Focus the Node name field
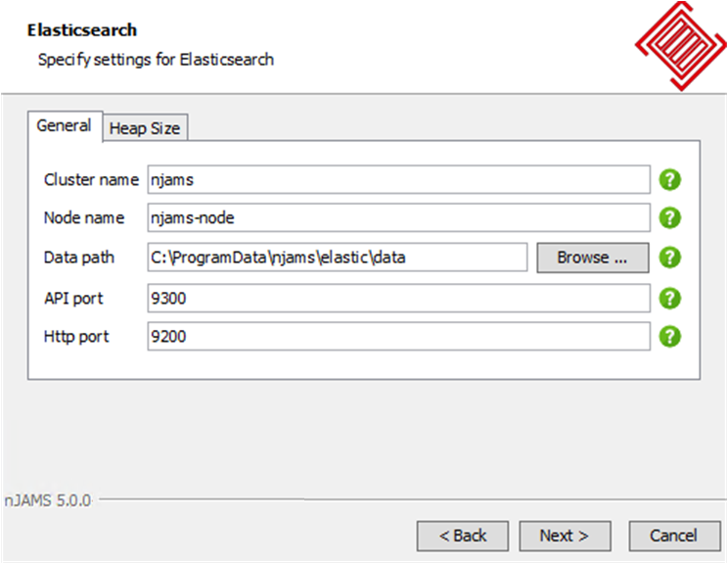 [x=398, y=218]
